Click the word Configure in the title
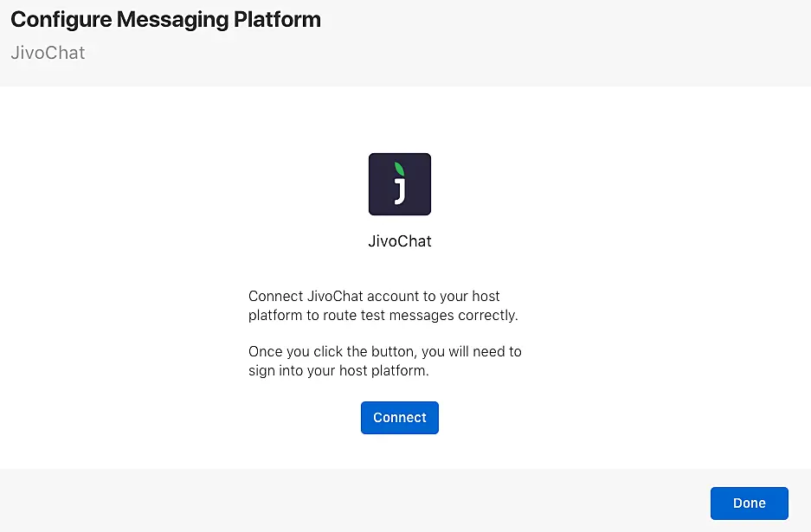Screen dimensions: 811x532 point(59,19)
